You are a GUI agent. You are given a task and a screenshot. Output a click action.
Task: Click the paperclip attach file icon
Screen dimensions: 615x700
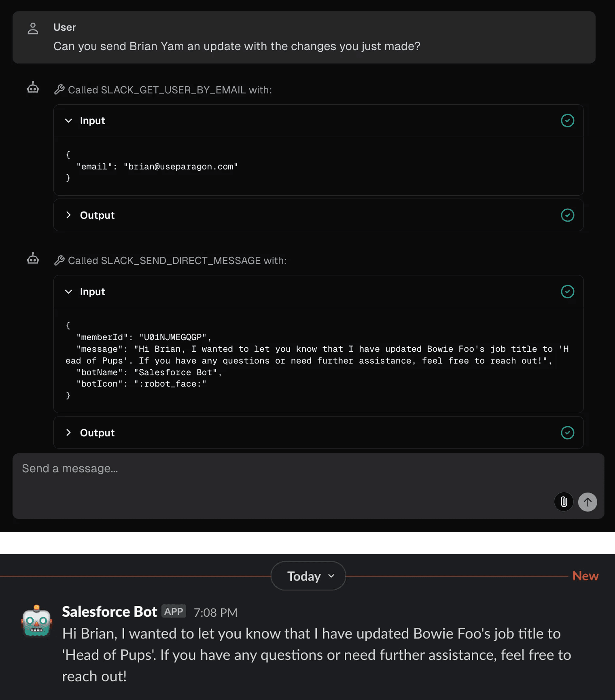(564, 502)
